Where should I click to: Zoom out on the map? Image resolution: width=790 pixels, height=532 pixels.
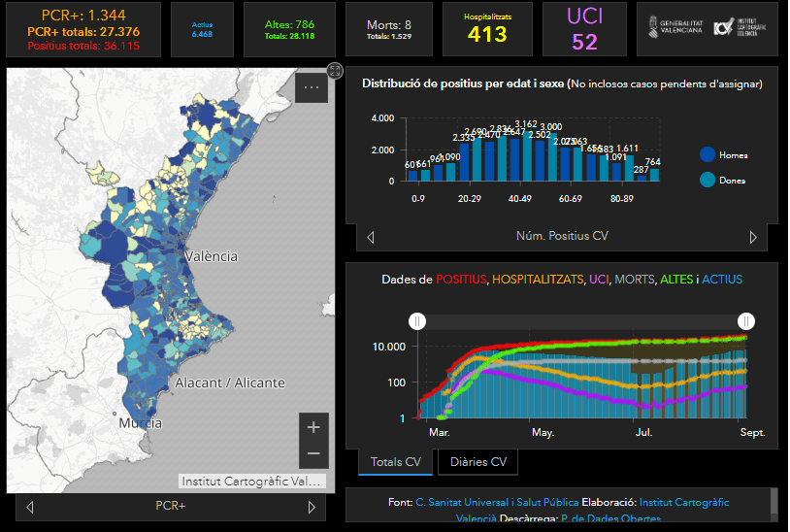313,453
